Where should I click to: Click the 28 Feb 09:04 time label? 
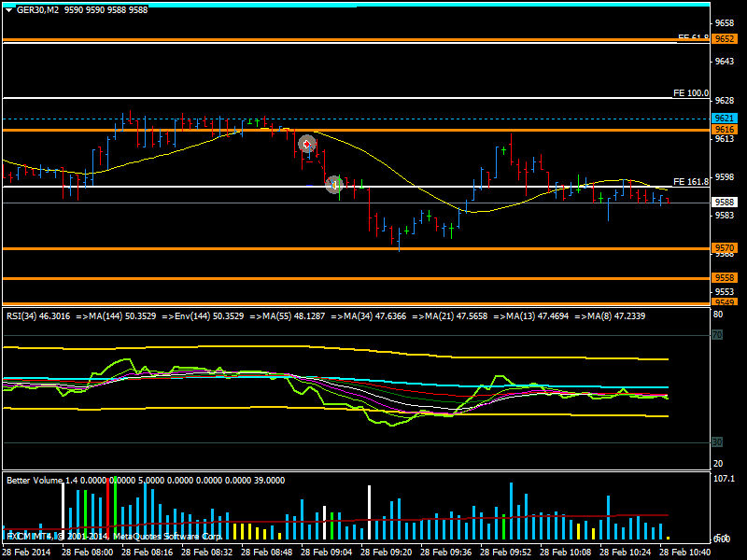click(x=329, y=552)
